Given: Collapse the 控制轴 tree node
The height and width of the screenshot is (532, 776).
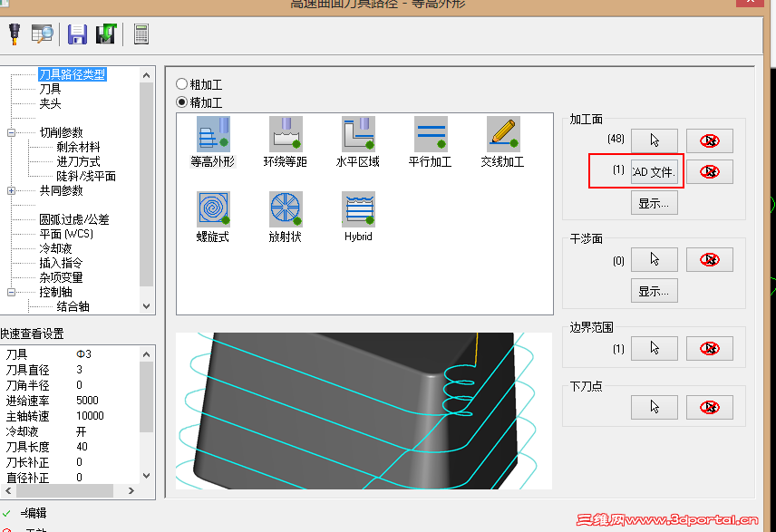Looking at the screenshot, I should coord(12,292).
